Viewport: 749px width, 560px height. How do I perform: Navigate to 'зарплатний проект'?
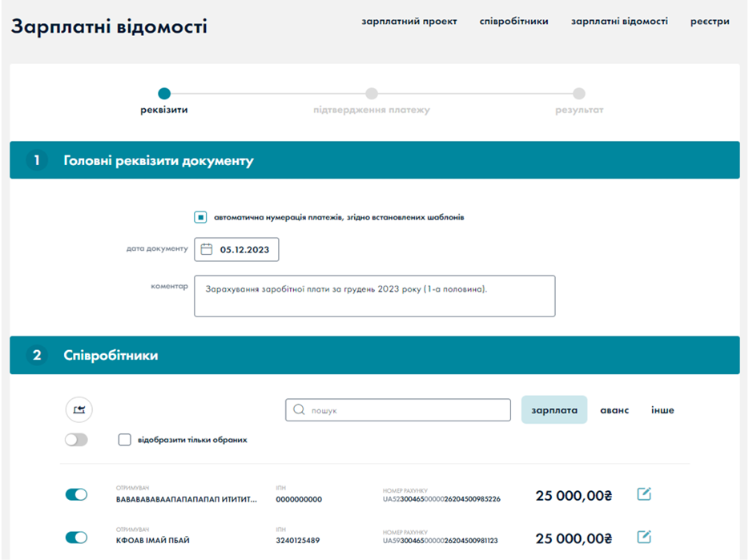(x=409, y=22)
